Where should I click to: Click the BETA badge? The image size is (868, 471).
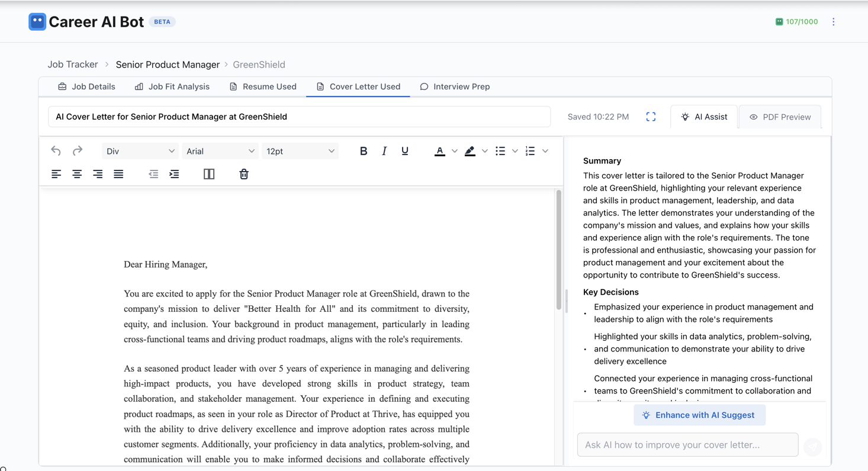[162, 22]
